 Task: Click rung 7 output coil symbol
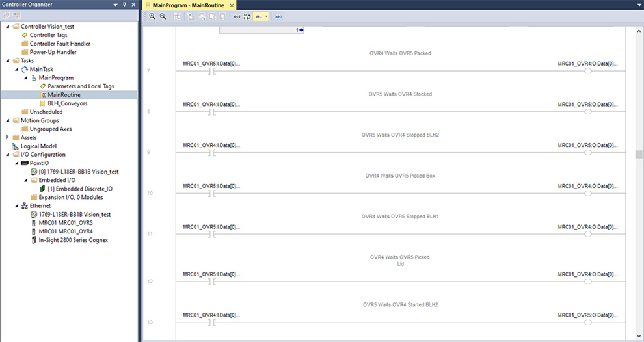click(x=588, y=71)
